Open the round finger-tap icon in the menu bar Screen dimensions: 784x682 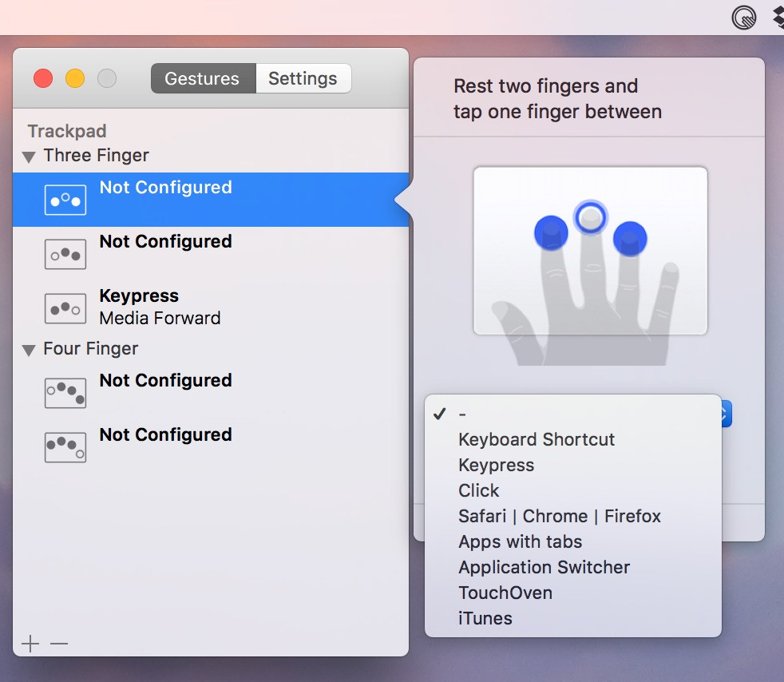click(743, 18)
